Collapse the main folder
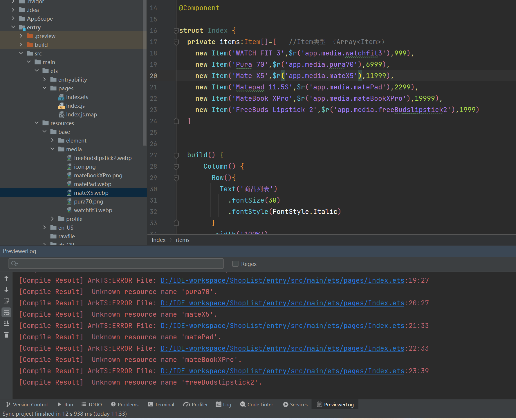 coord(29,62)
